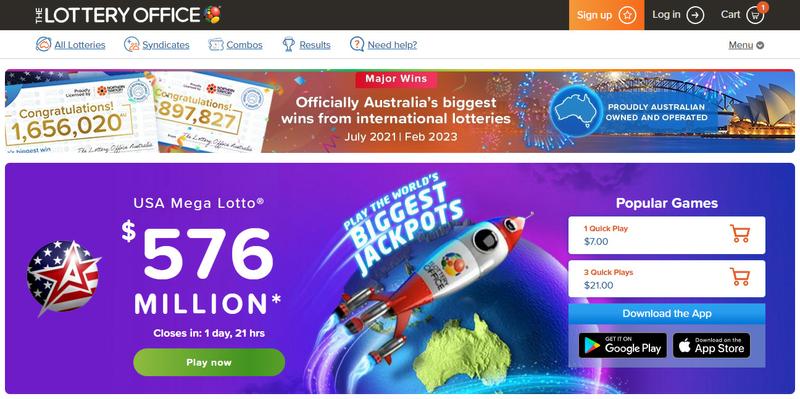
Task: Click the USA Mega Lotto star logo
Action: (x=63, y=277)
